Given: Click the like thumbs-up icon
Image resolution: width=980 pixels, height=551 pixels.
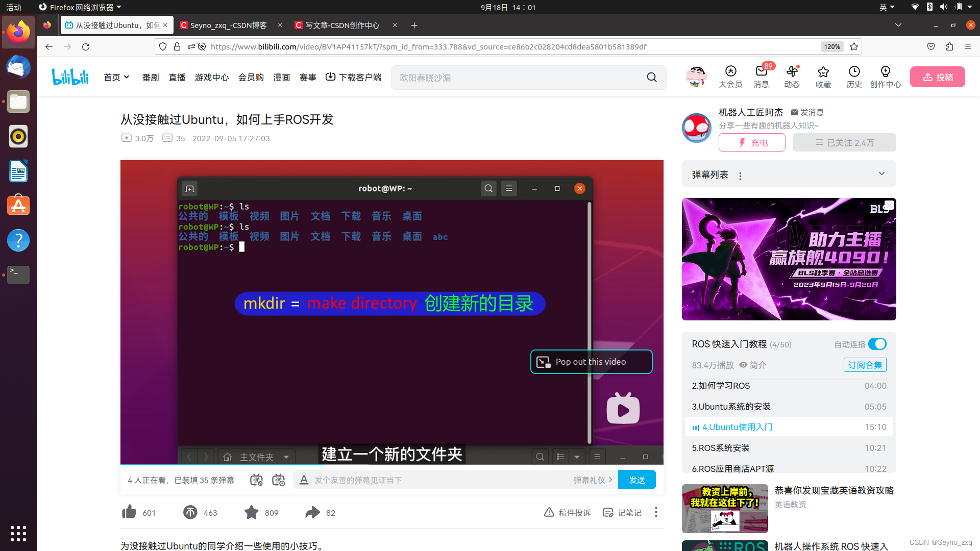Looking at the screenshot, I should click(x=129, y=512).
